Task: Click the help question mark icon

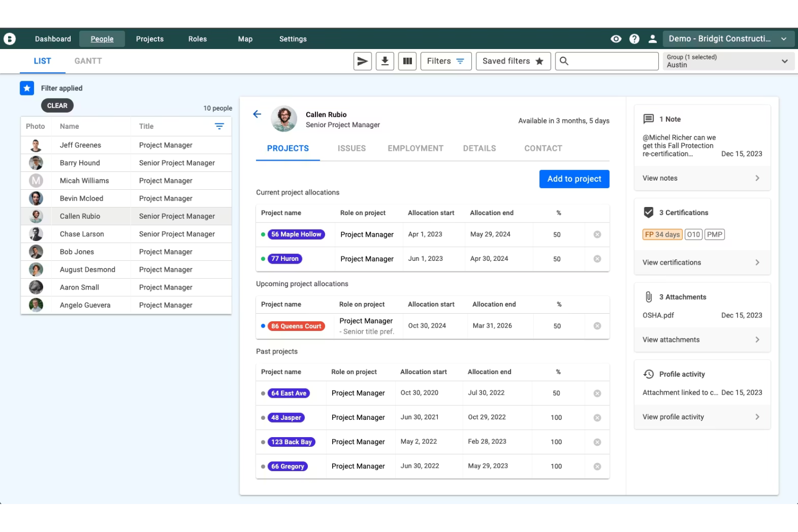Action: pyautogui.click(x=634, y=38)
